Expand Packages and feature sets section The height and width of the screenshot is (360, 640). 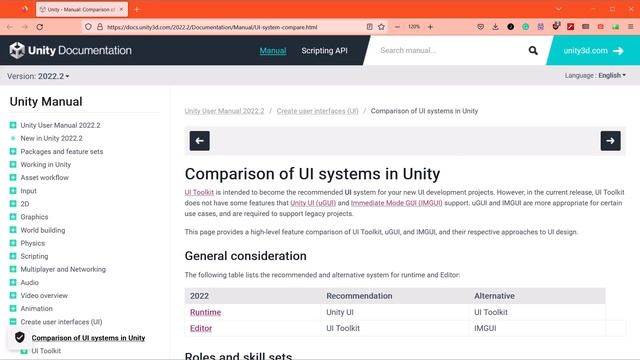(x=13, y=151)
